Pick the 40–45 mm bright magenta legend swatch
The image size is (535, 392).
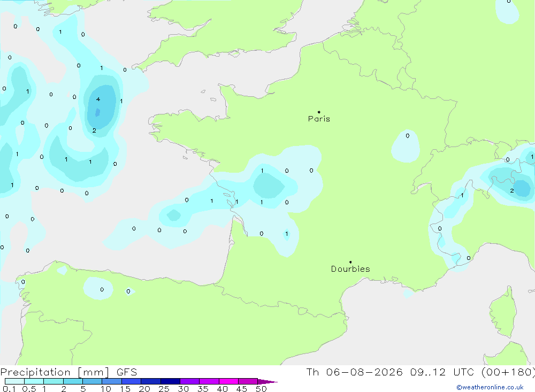228,381
